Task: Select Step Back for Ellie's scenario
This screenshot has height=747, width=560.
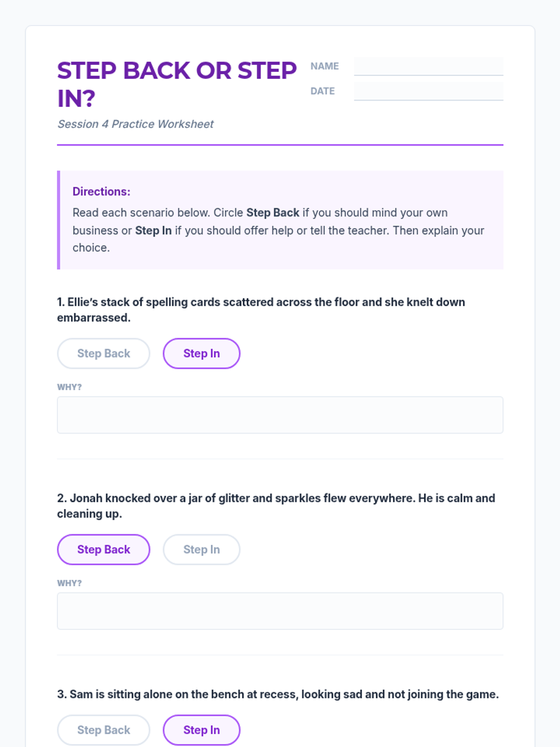Action: pyautogui.click(x=104, y=353)
